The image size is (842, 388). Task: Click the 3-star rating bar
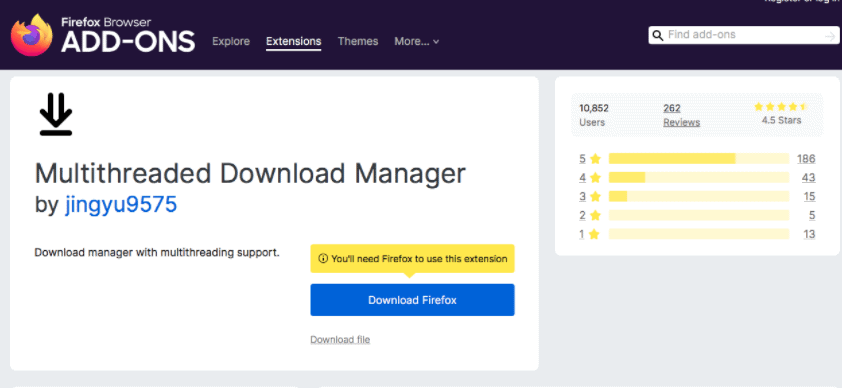pos(699,196)
